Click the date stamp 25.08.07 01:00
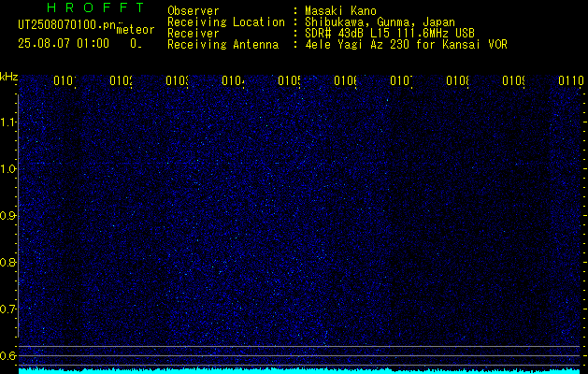Screen dimensions: 588x374 (x=64, y=44)
